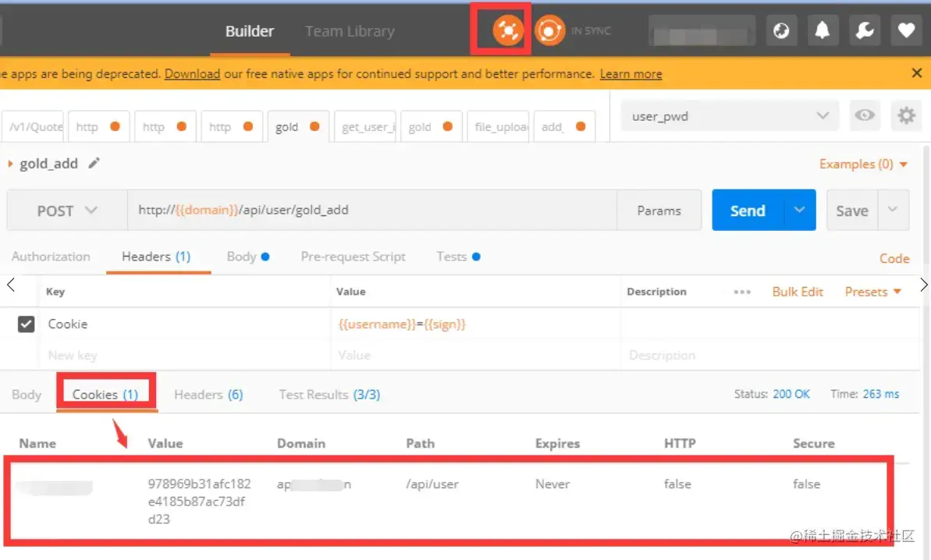Click the request URL field
The width and height of the screenshot is (931, 560).
pyautogui.click(x=372, y=210)
